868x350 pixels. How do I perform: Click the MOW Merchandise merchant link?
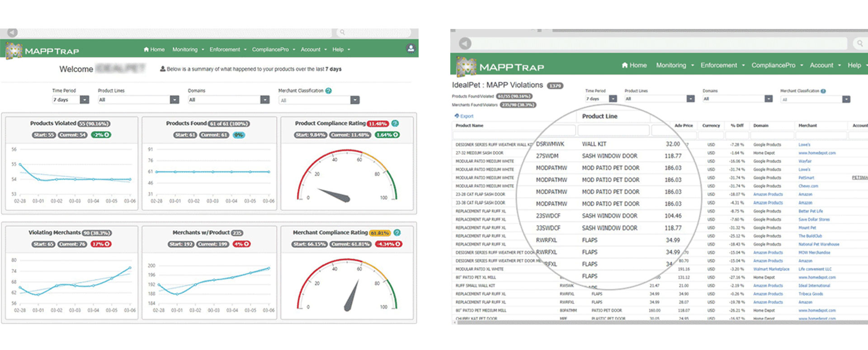tap(814, 252)
